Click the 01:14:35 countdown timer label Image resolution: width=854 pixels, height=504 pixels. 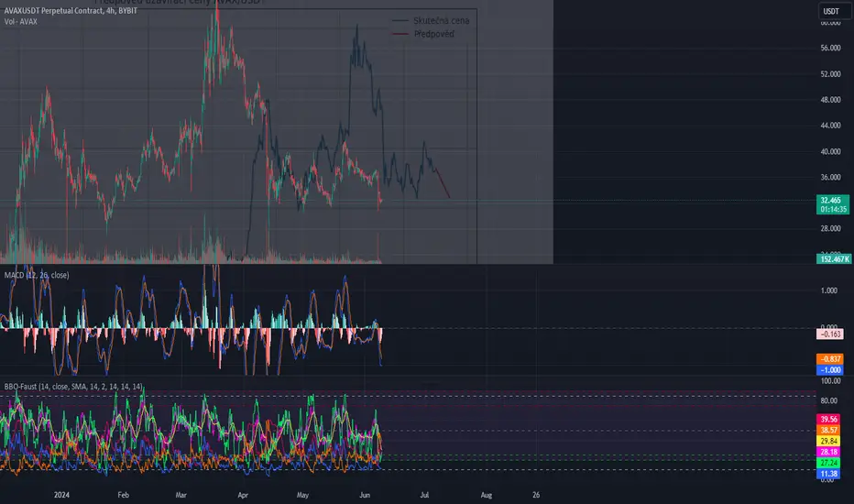pos(833,209)
